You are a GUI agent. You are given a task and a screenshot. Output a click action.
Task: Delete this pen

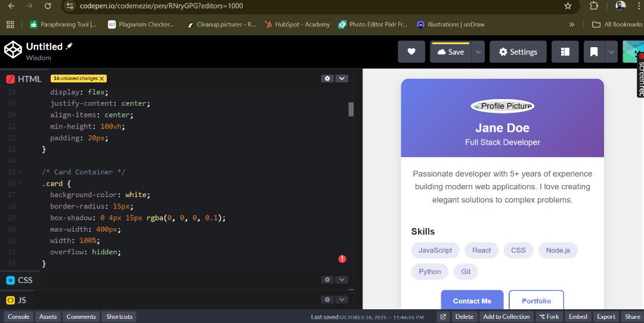(x=465, y=316)
